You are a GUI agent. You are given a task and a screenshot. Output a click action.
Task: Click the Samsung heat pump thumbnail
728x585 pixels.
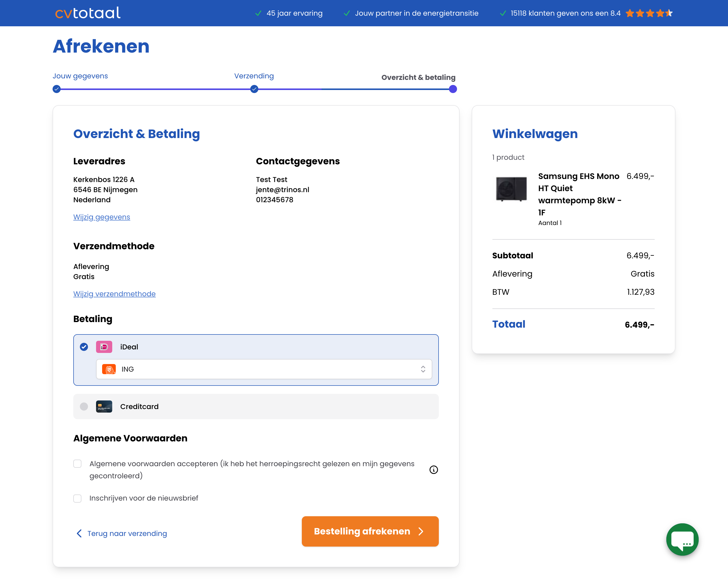tap(511, 189)
